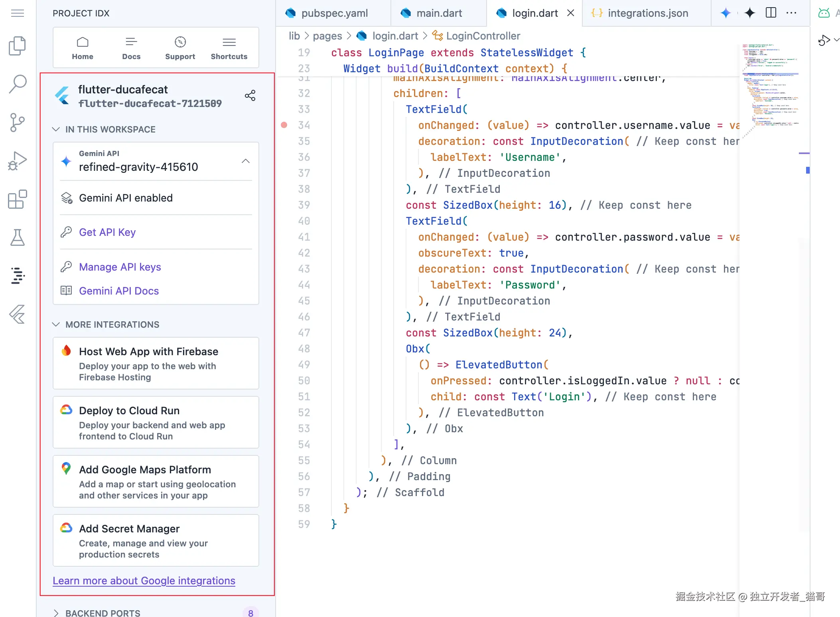Open the Source Control branch icon

point(17,123)
